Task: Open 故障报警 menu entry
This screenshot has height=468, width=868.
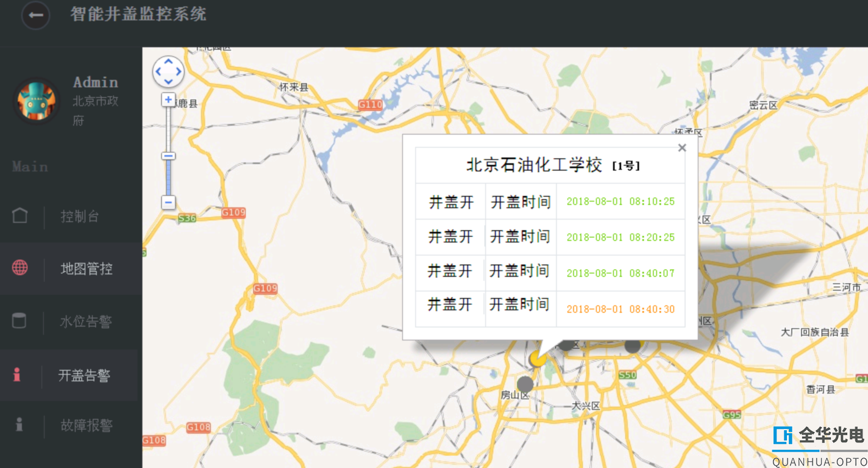Action: click(86, 425)
